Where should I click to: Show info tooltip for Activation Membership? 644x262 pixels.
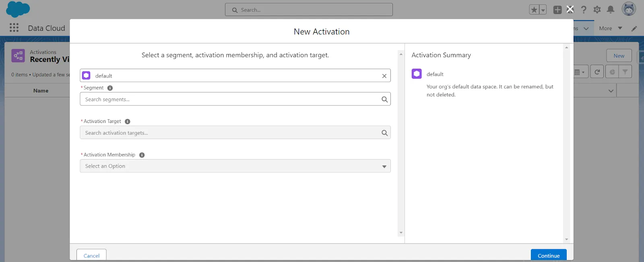[x=142, y=155]
